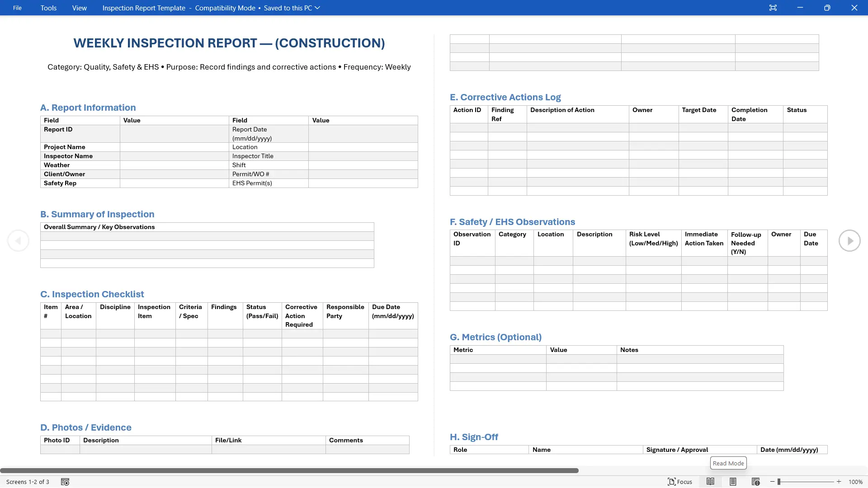This screenshot has height=488, width=868.
Task: Click the display settings icon in status bar
Action: (x=65, y=482)
